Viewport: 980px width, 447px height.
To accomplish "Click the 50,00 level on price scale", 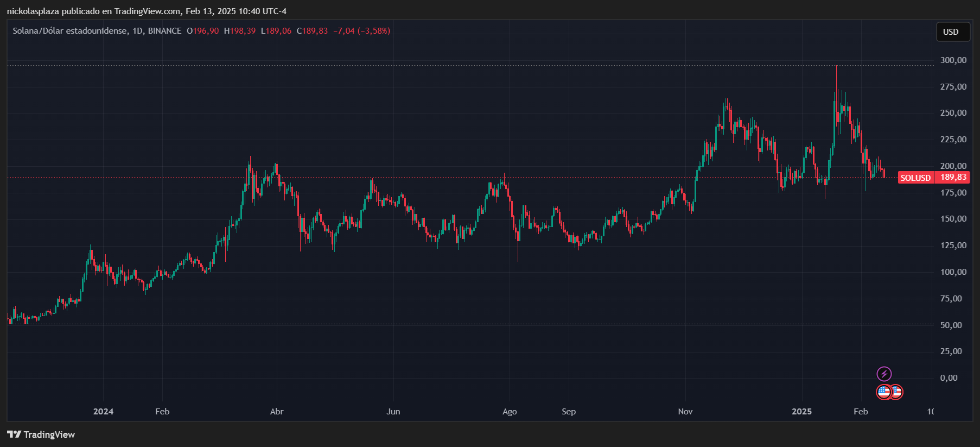I will point(951,325).
